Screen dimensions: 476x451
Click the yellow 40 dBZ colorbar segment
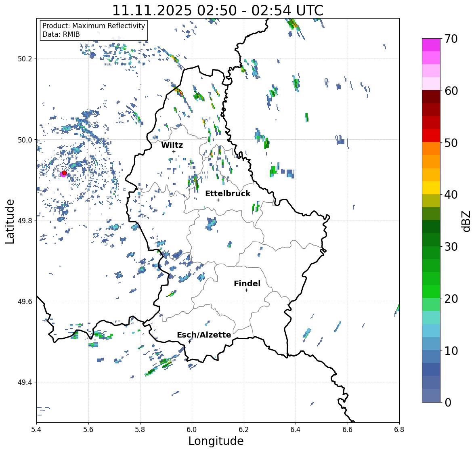(x=431, y=188)
